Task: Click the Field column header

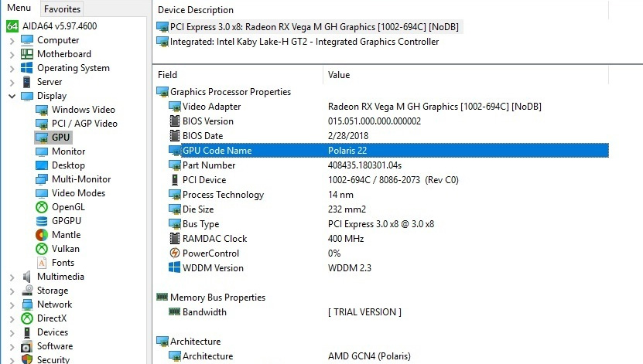Action: point(168,75)
